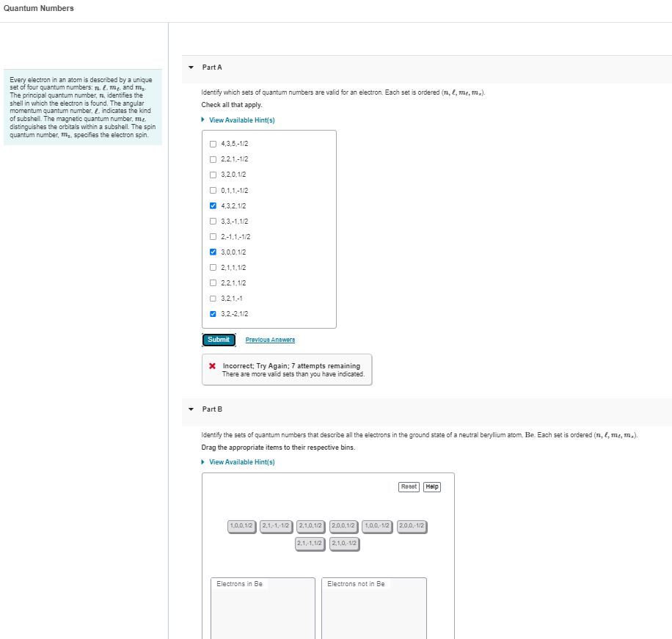The image size is (672, 639).
Task: Click the "Electrons in Be" bin
Action: pos(263,609)
